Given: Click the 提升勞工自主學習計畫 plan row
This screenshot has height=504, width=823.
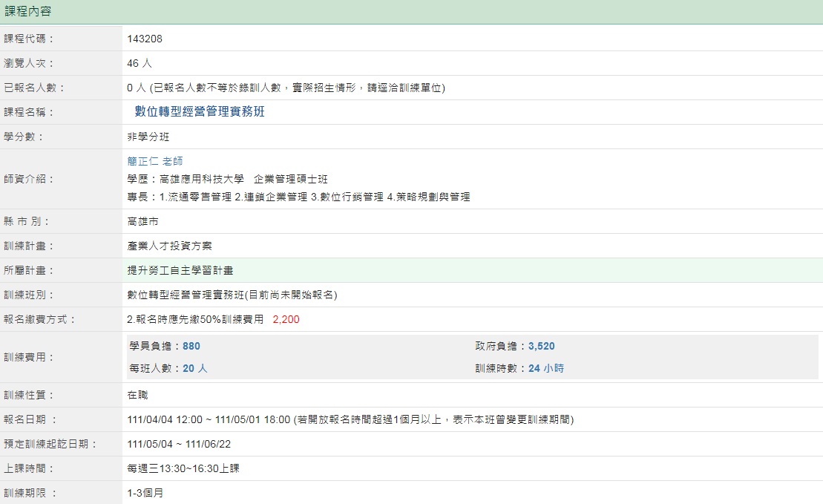Looking at the screenshot, I should click(181, 270).
